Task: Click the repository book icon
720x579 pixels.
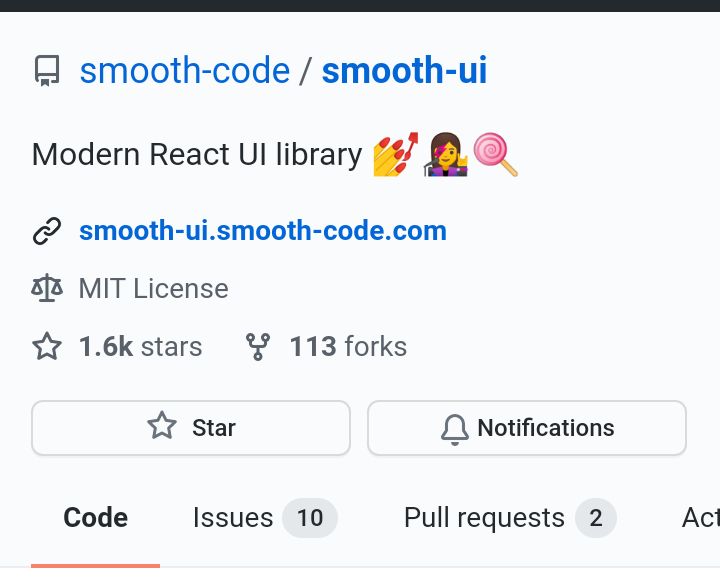Action: point(47,71)
